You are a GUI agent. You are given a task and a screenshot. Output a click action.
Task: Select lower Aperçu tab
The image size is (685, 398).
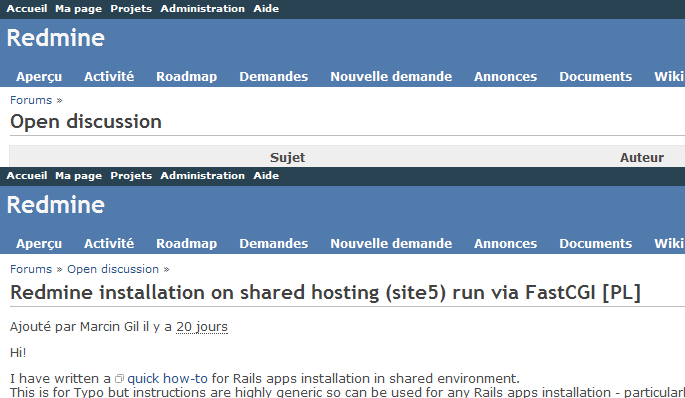coord(39,243)
